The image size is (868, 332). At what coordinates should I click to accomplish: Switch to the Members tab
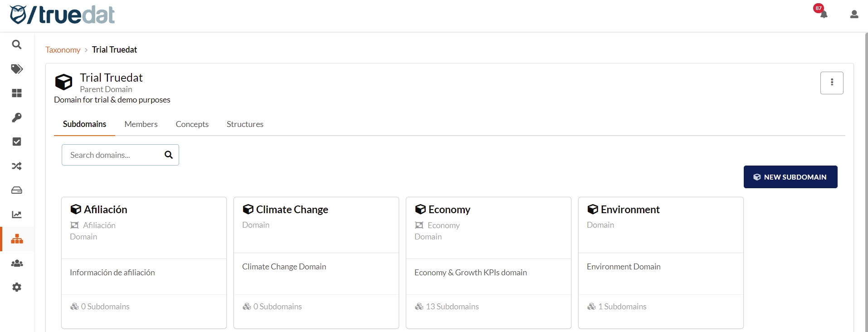click(141, 124)
